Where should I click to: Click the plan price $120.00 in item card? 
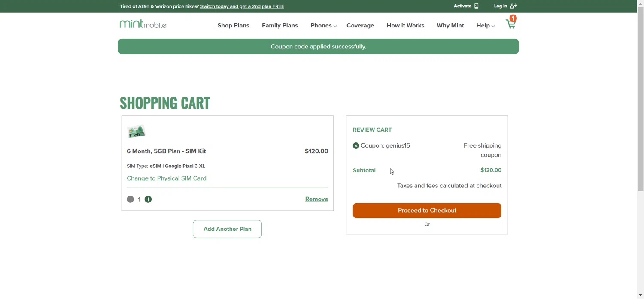(316, 151)
